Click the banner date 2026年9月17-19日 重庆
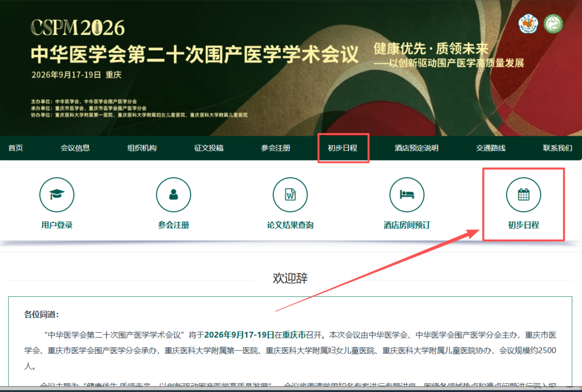Screen dimensions: 582x392 coord(77,75)
